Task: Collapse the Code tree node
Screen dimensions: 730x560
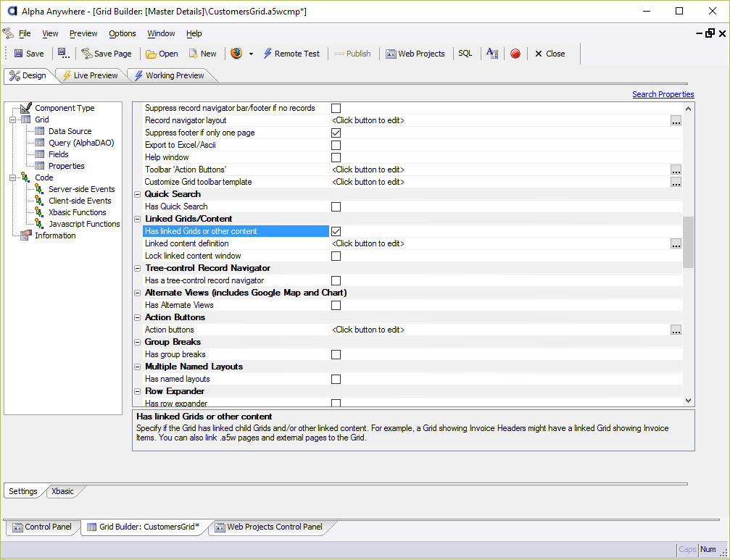Action: coord(12,177)
